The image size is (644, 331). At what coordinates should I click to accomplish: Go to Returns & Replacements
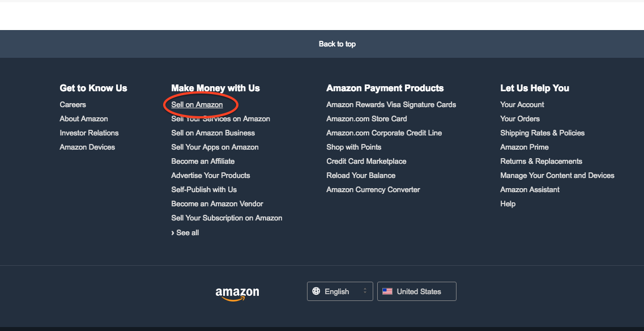pyautogui.click(x=541, y=161)
